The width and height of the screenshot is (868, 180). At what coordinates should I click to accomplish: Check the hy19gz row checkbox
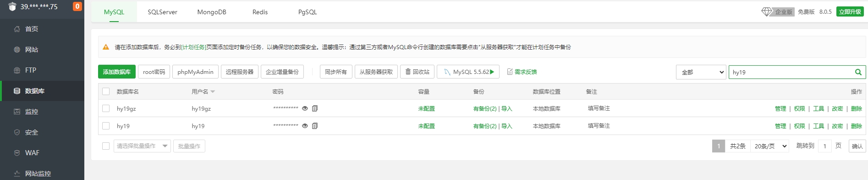pyautogui.click(x=106, y=108)
